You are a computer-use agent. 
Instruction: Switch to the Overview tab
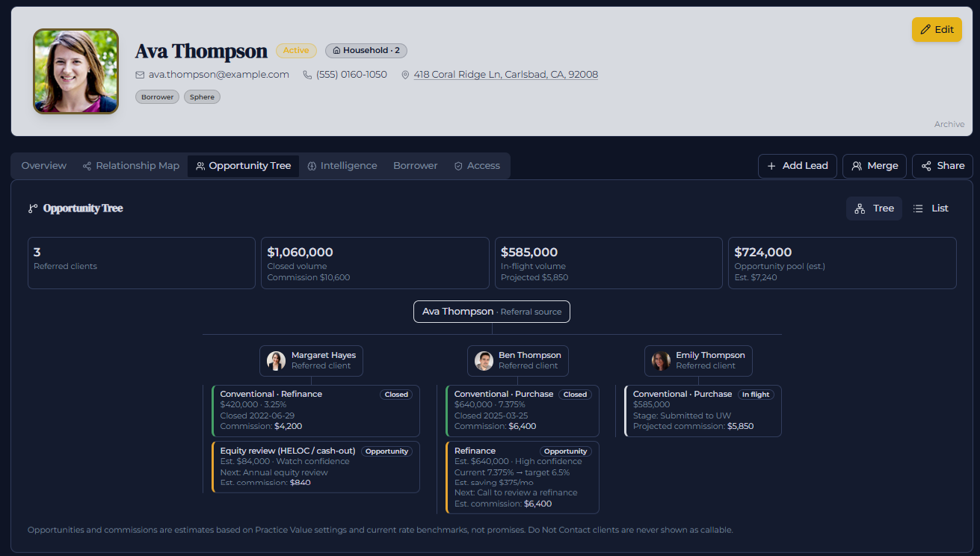(44, 166)
